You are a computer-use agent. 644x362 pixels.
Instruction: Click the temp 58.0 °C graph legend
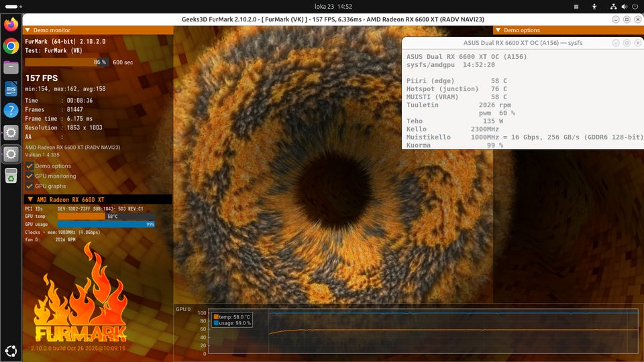(232, 317)
